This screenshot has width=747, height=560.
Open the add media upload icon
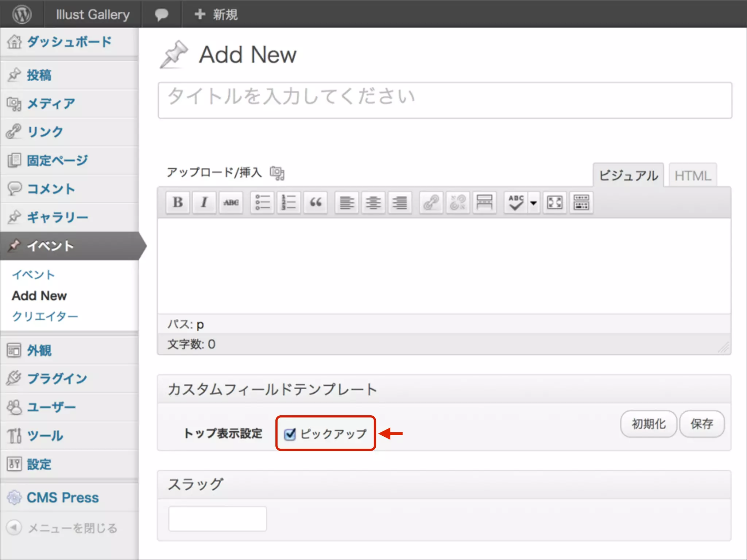(x=277, y=173)
